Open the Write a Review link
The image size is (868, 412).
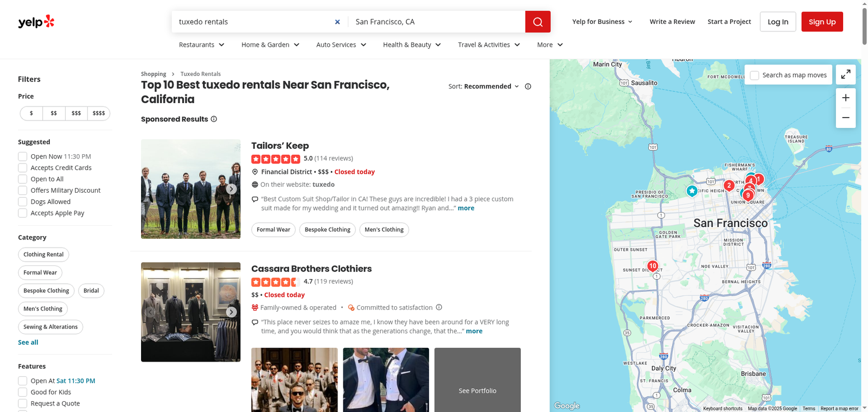pyautogui.click(x=672, y=22)
